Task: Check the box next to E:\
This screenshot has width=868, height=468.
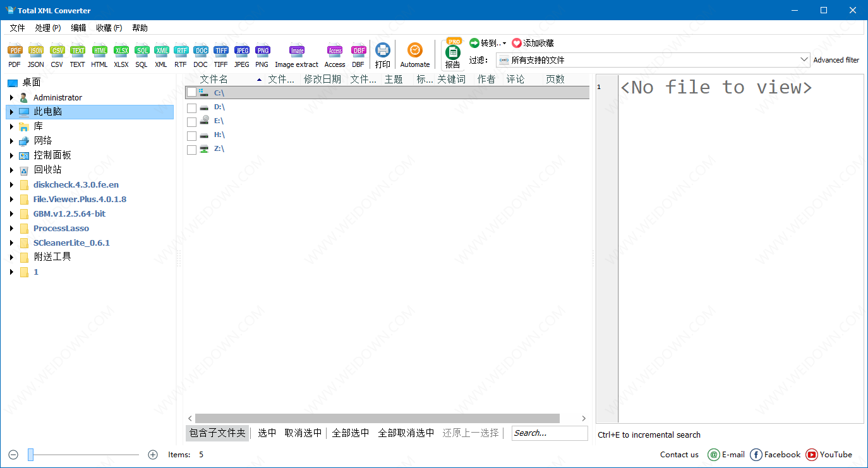Action: (x=191, y=122)
